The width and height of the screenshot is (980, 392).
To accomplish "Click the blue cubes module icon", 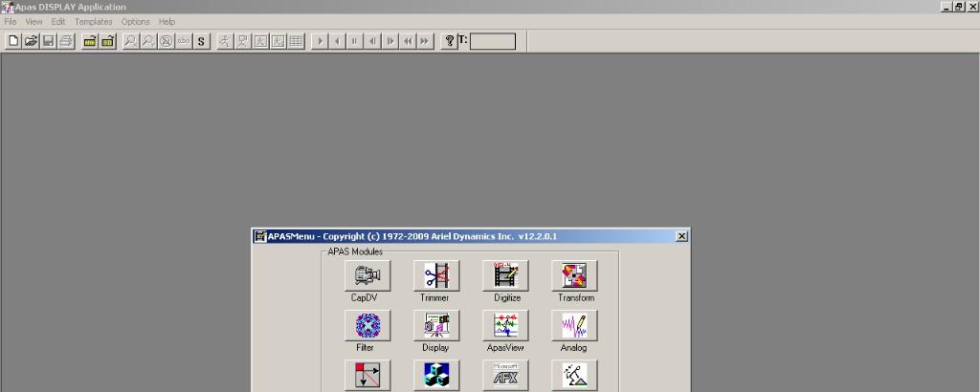I will tap(436, 375).
